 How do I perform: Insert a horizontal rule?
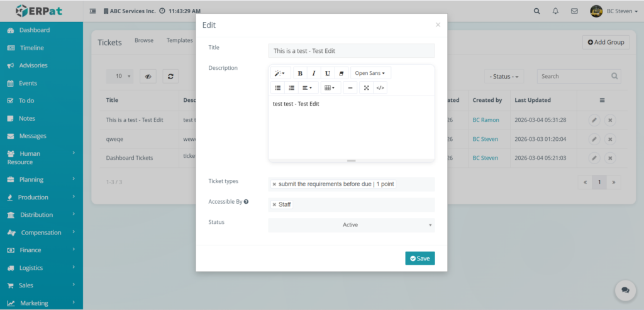pos(350,88)
